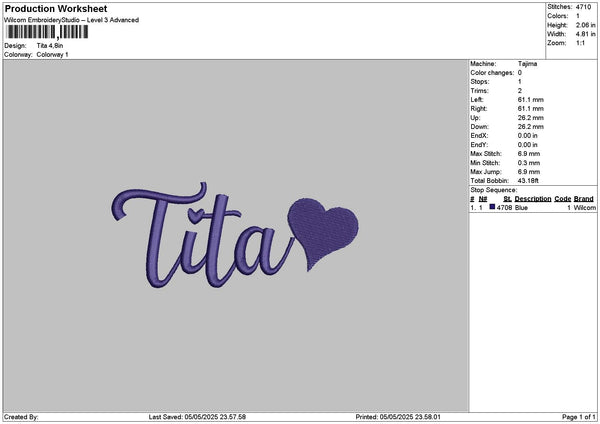Click the Production Worksheet heading
600x424 pixels.
pos(55,9)
